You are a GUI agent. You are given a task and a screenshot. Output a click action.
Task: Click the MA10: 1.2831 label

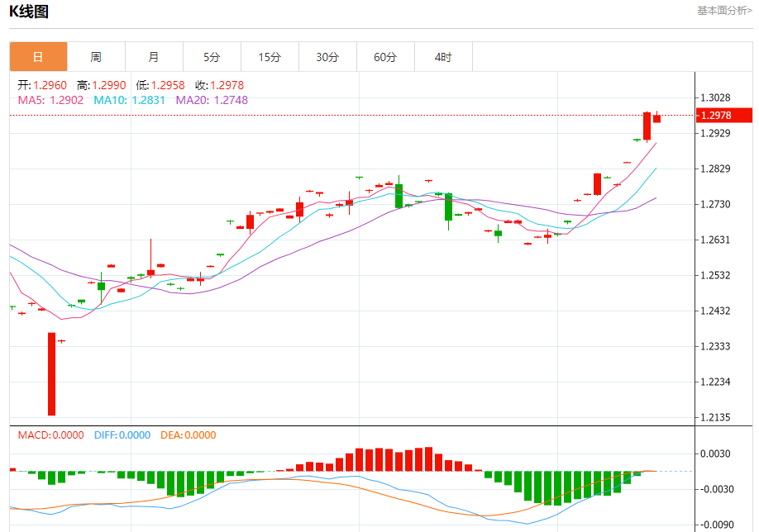pos(129,100)
